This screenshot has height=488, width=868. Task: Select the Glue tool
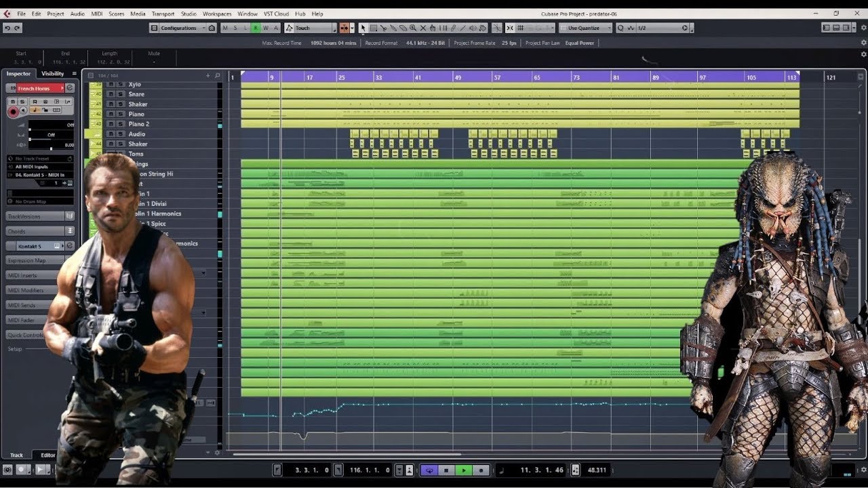(393, 28)
